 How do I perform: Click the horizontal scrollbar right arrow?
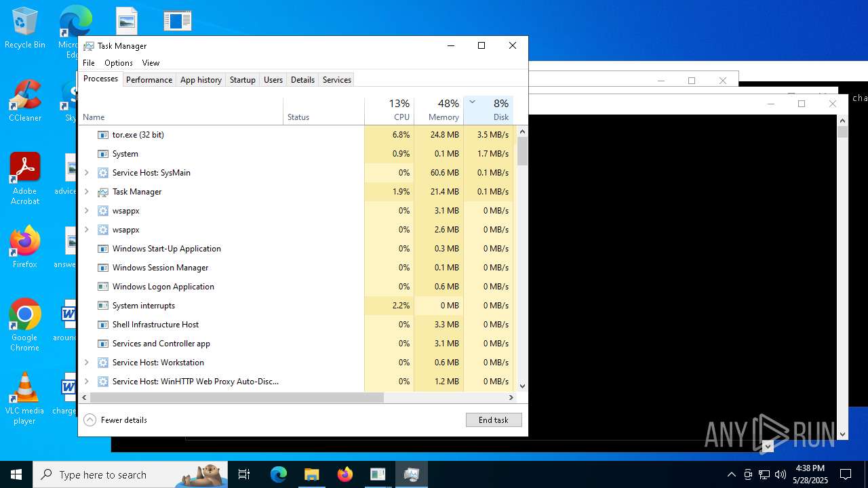511,398
